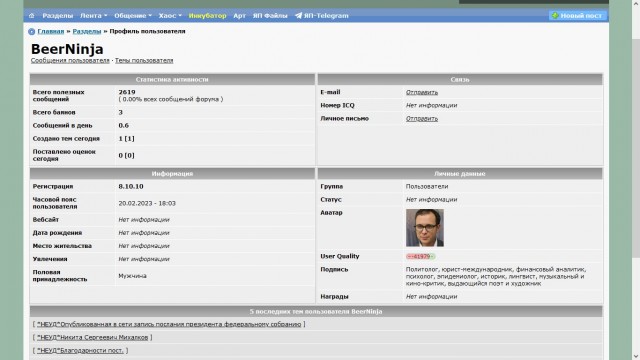Select the signature text starting with Политолог

coord(496,276)
